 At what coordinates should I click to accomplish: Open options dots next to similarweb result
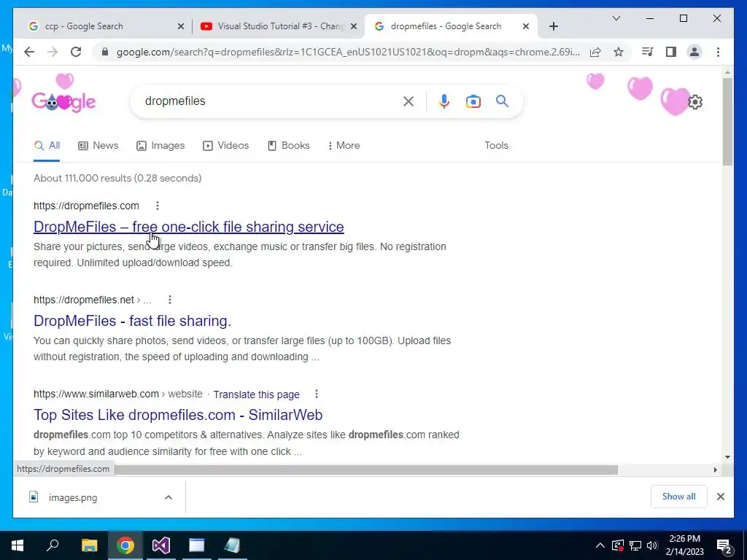(317, 394)
